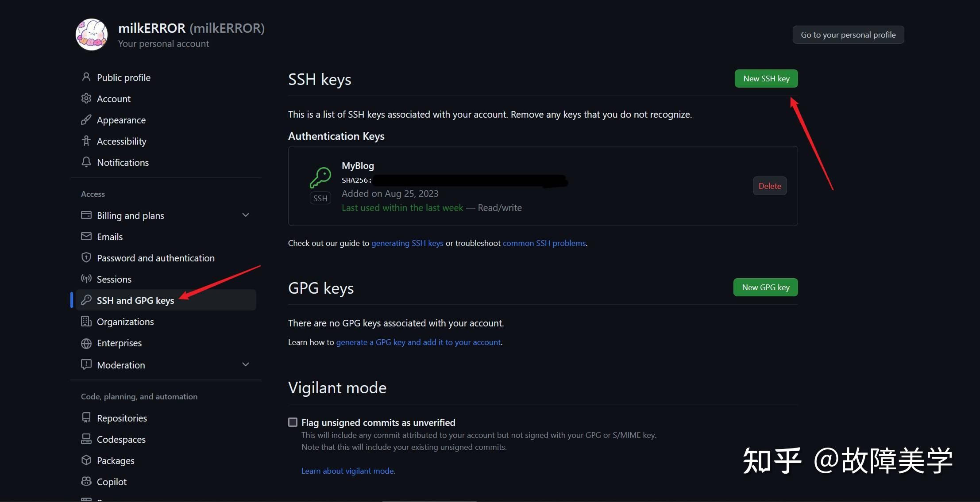Image resolution: width=980 pixels, height=502 pixels.
Task: Open the Codespaces settings section
Action: pos(121,439)
